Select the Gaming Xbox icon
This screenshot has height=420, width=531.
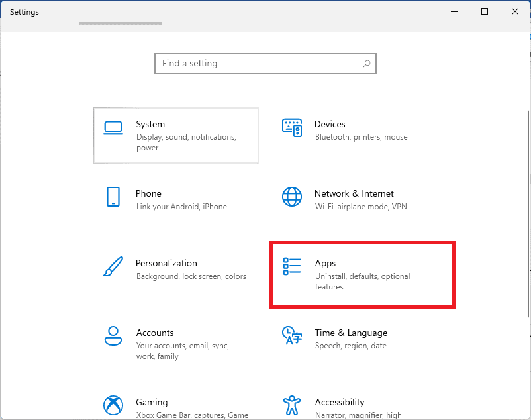click(x=113, y=405)
